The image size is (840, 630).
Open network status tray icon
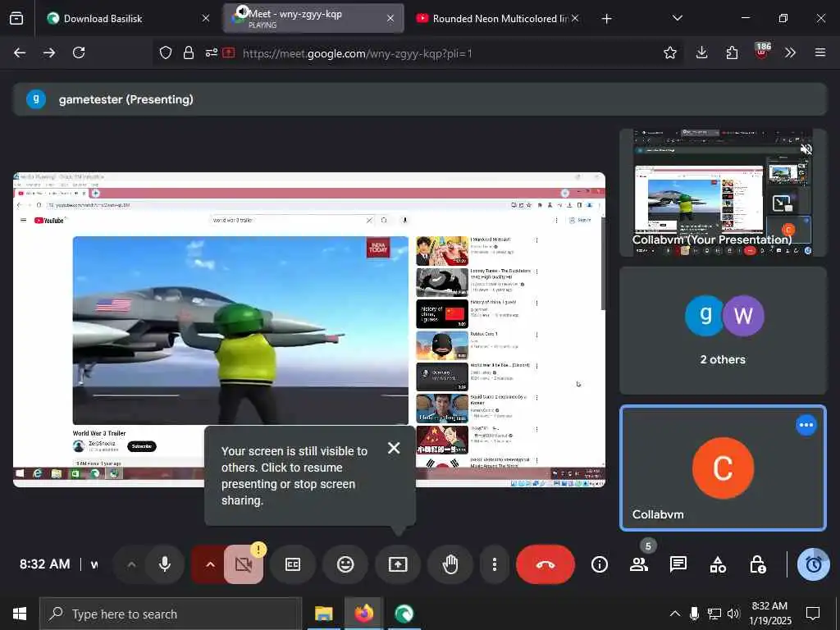pos(714,614)
